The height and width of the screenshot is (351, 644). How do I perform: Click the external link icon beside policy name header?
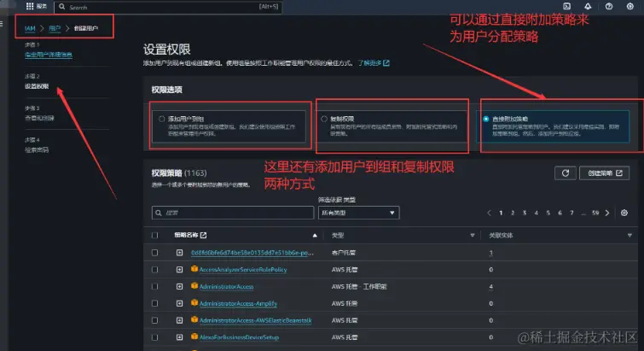point(203,235)
